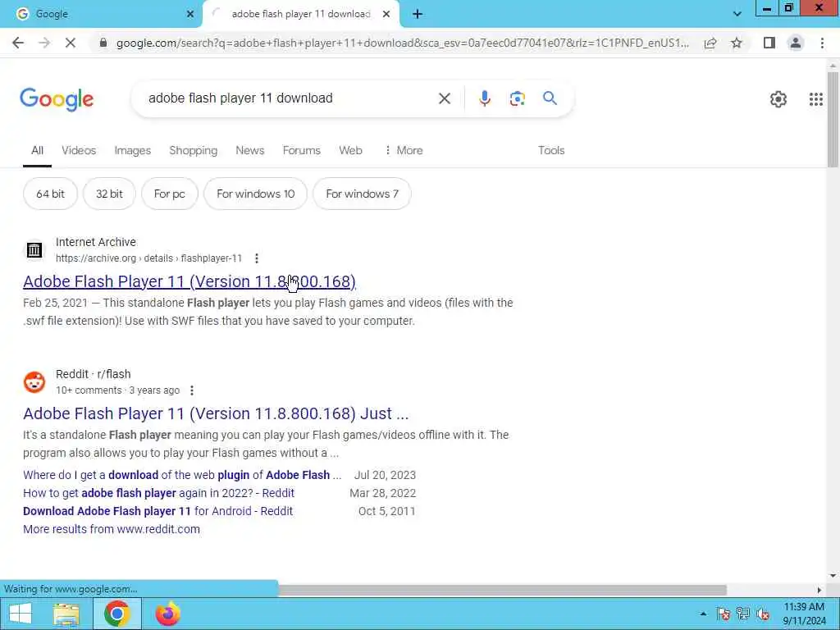Show hidden system tray icons
This screenshot has width=840, height=630.
pyautogui.click(x=703, y=614)
